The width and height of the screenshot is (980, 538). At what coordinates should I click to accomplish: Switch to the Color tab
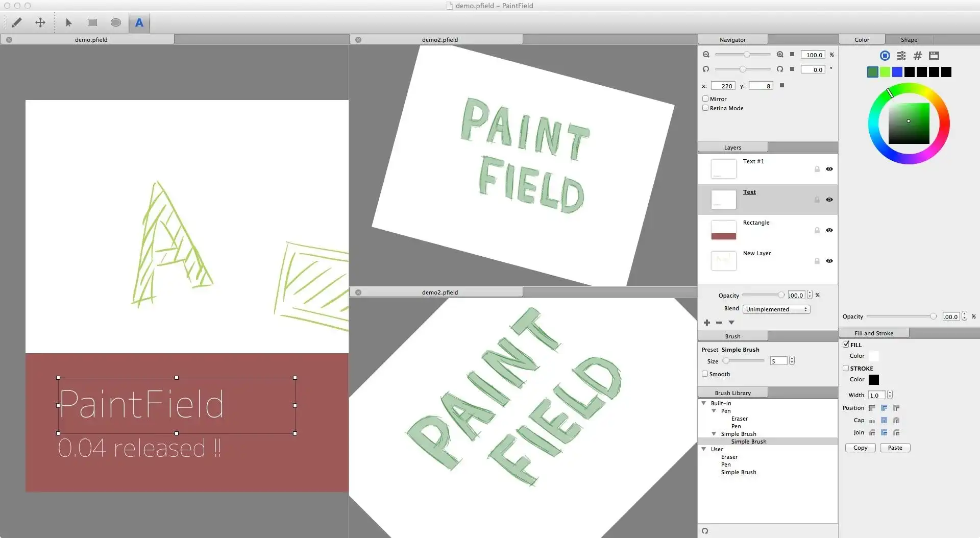pyautogui.click(x=862, y=40)
